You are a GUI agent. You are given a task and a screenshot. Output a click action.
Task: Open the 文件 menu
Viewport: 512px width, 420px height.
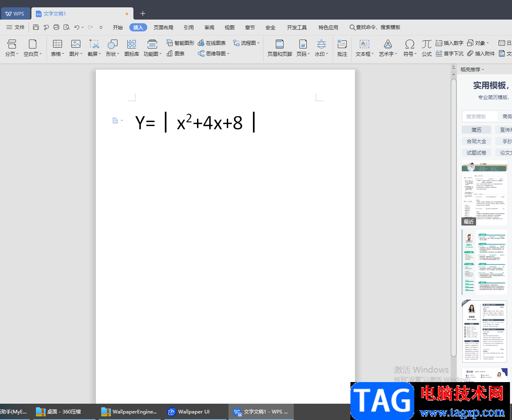(16, 27)
